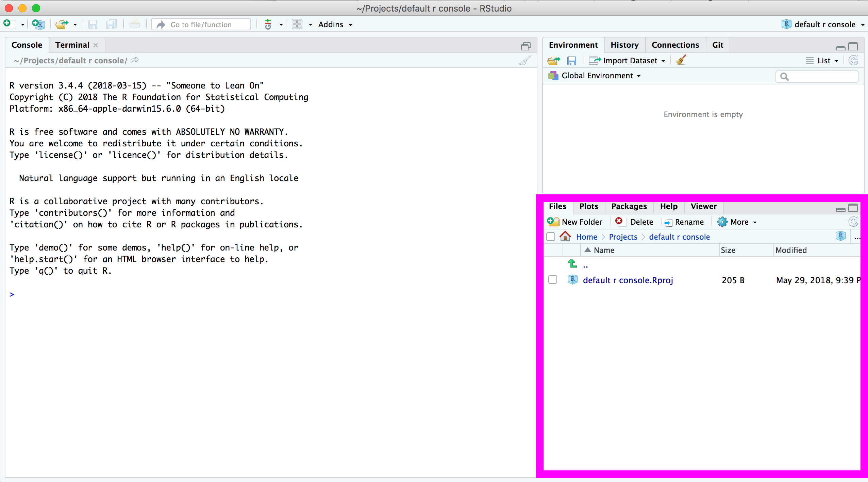
Task: Refresh the Files pane listing
Action: 853,222
